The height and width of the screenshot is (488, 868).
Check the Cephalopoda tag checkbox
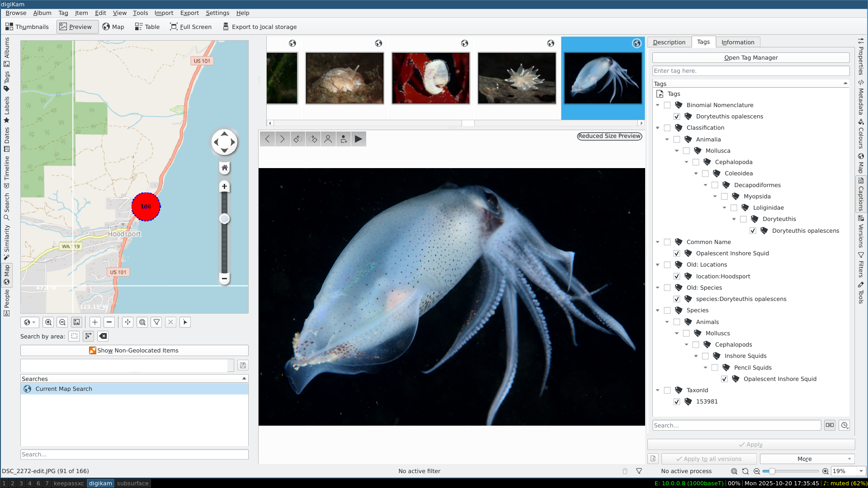click(696, 162)
